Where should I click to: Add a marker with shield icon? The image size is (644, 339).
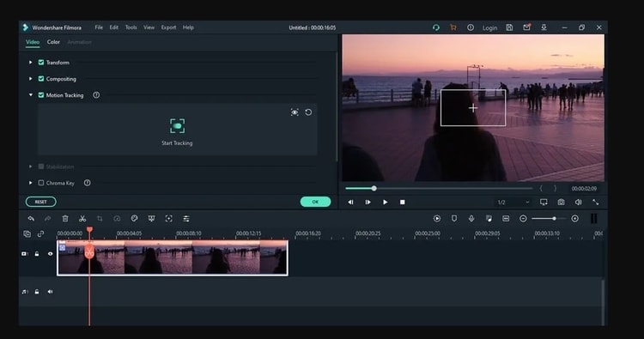click(x=454, y=219)
